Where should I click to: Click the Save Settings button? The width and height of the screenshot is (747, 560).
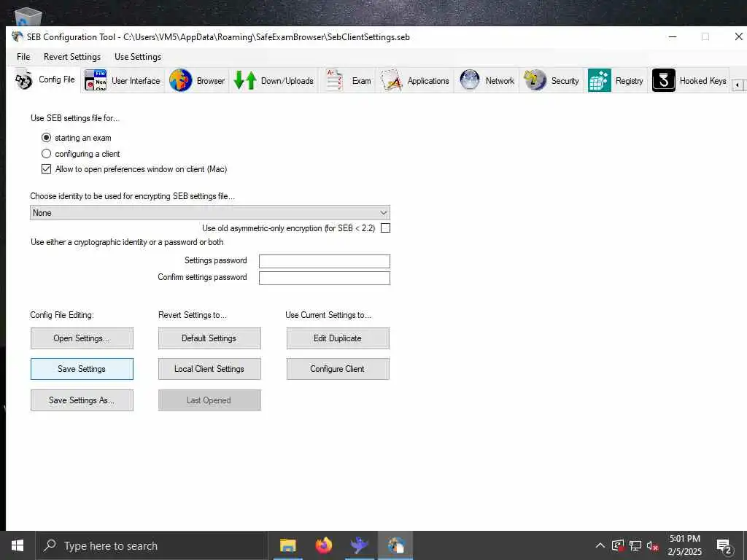tap(82, 369)
